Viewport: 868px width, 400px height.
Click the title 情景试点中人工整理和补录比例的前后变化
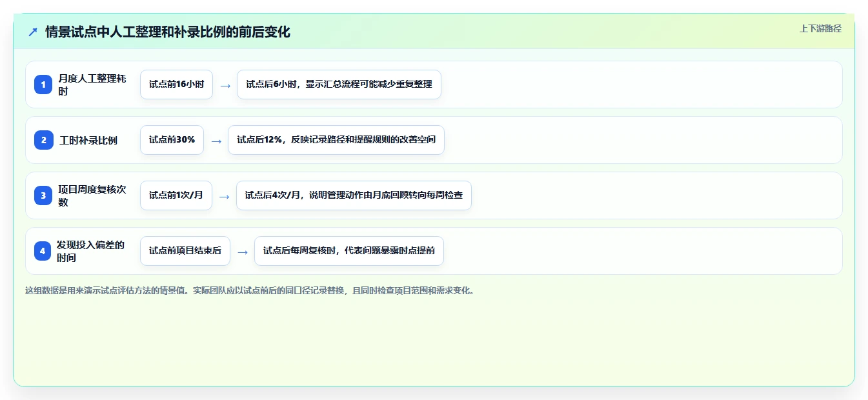click(168, 32)
